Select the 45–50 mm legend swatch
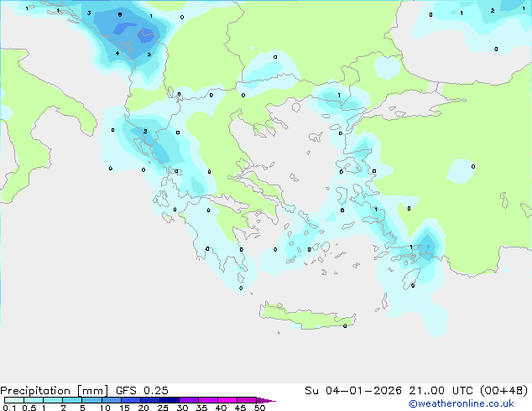 click(x=247, y=400)
